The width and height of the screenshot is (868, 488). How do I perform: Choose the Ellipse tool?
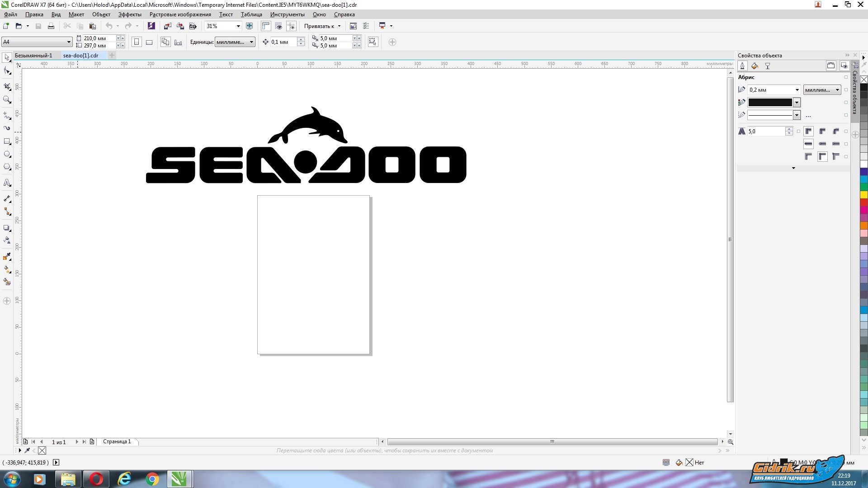[x=7, y=155]
